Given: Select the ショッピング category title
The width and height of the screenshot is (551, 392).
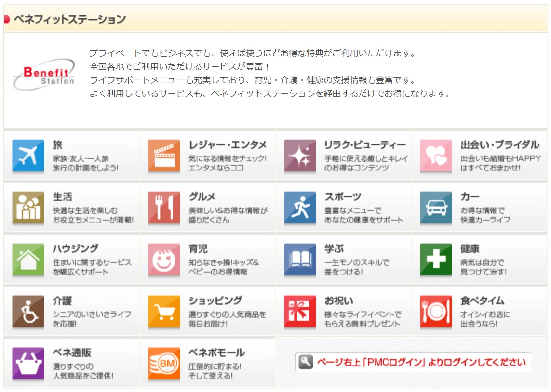Looking at the screenshot, I should click(x=215, y=301).
